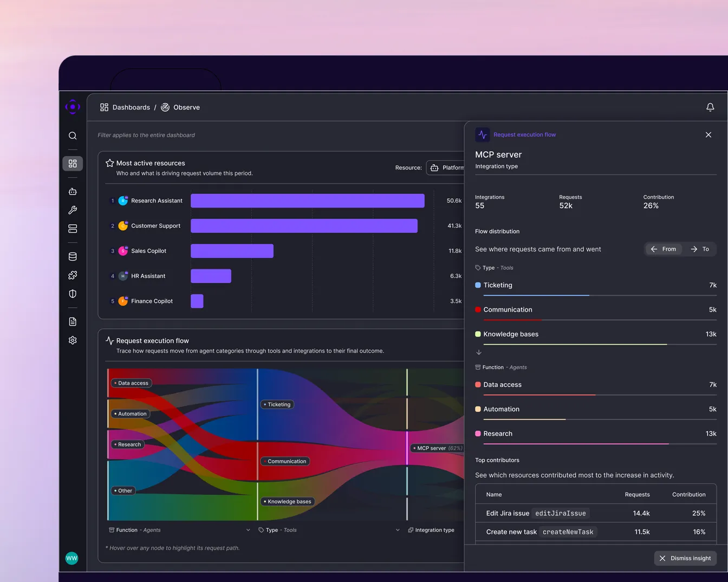
Task: Click Data access row in side panel
Action: 596,387
